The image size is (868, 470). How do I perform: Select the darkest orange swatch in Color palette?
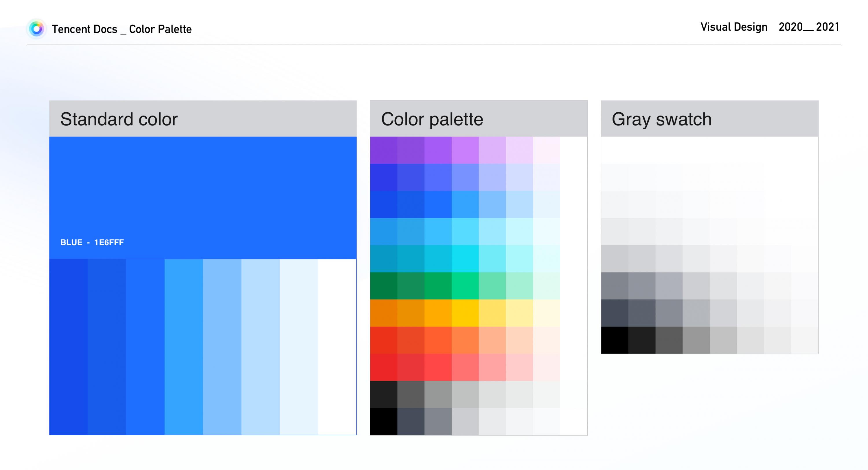(x=383, y=313)
